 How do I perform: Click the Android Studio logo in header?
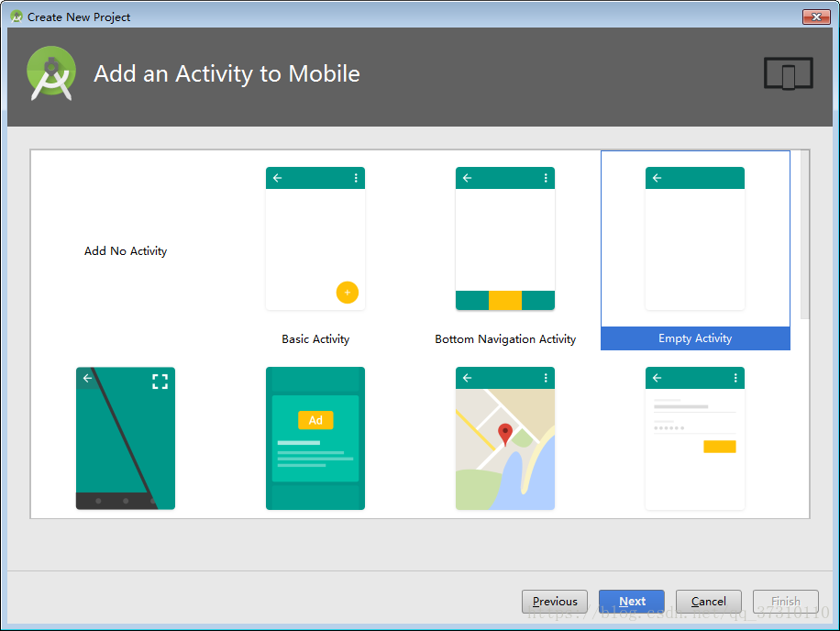51,73
